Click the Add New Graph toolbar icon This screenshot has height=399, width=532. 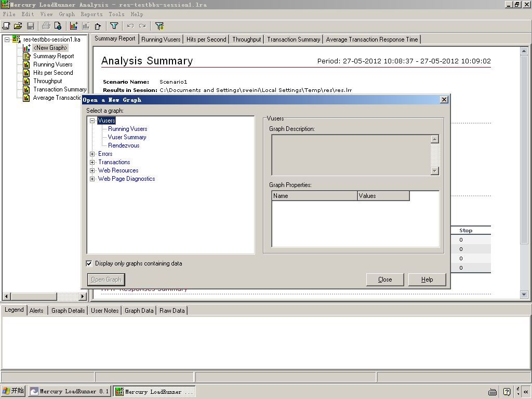point(74,26)
